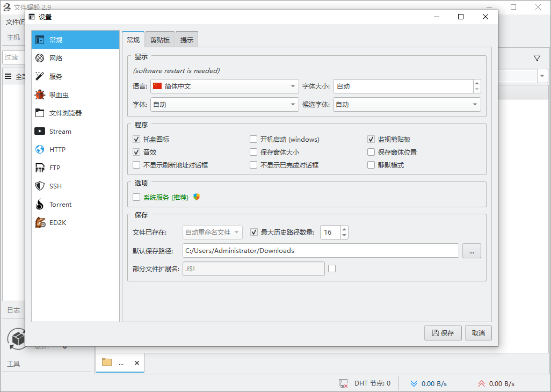Click the 保存 save button
Image resolution: width=551 pixels, height=392 pixels.
[443, 333]
